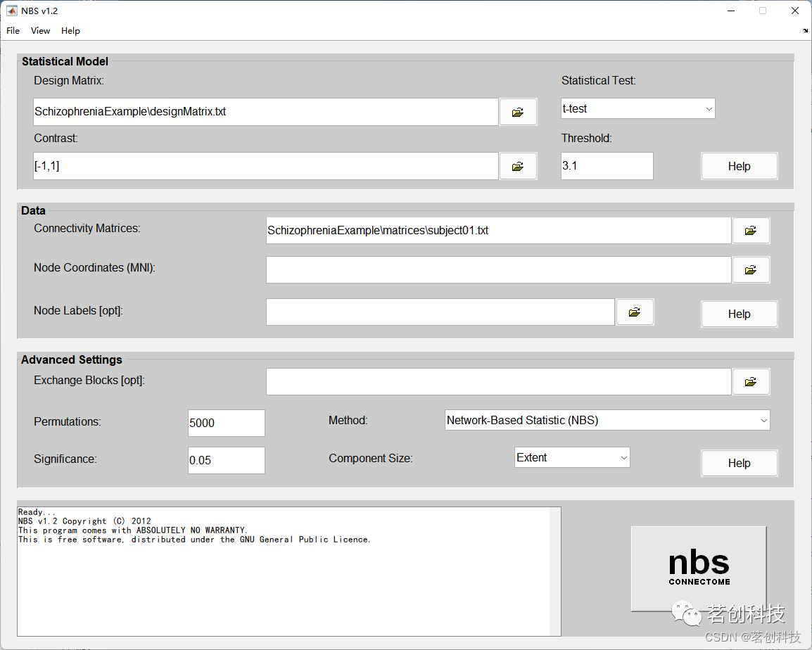812x650 pixels.
Task: Open the Help menu
Action: [x=70, y=30]
